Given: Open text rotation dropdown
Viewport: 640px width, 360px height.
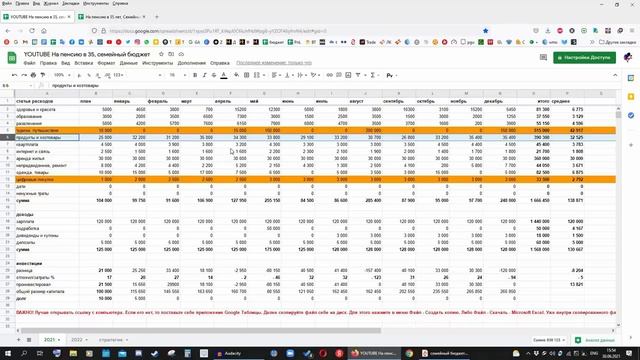Looking at the screenshot, I should (x=315, y=75).
